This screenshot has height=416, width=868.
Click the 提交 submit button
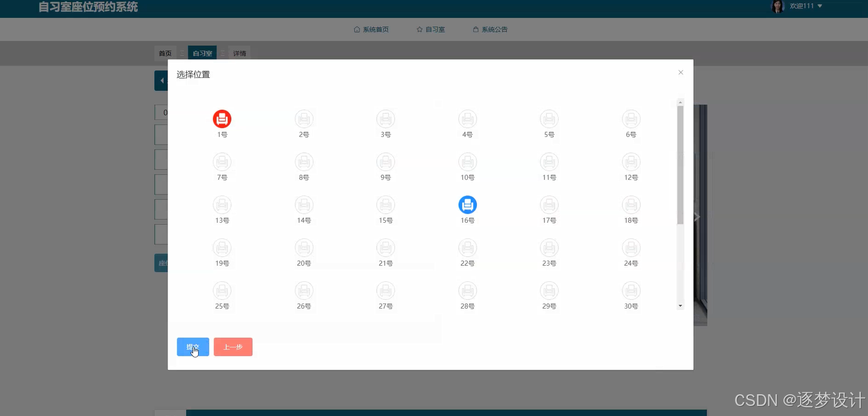coord(193,346)
